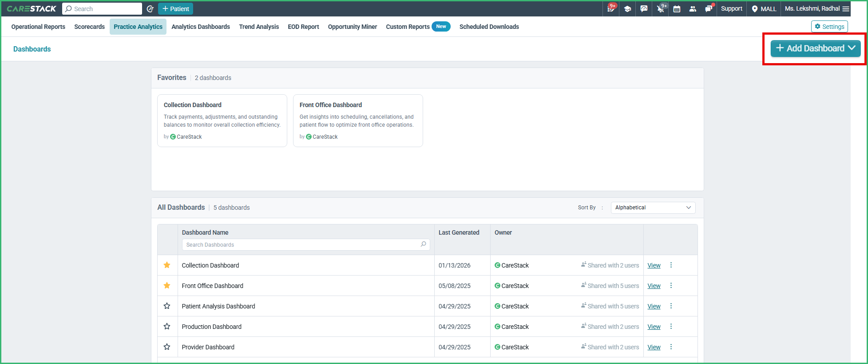The image size is (868, 364).
Task: Open the recent activity clock icon
Action: click(x=150, y=9)
